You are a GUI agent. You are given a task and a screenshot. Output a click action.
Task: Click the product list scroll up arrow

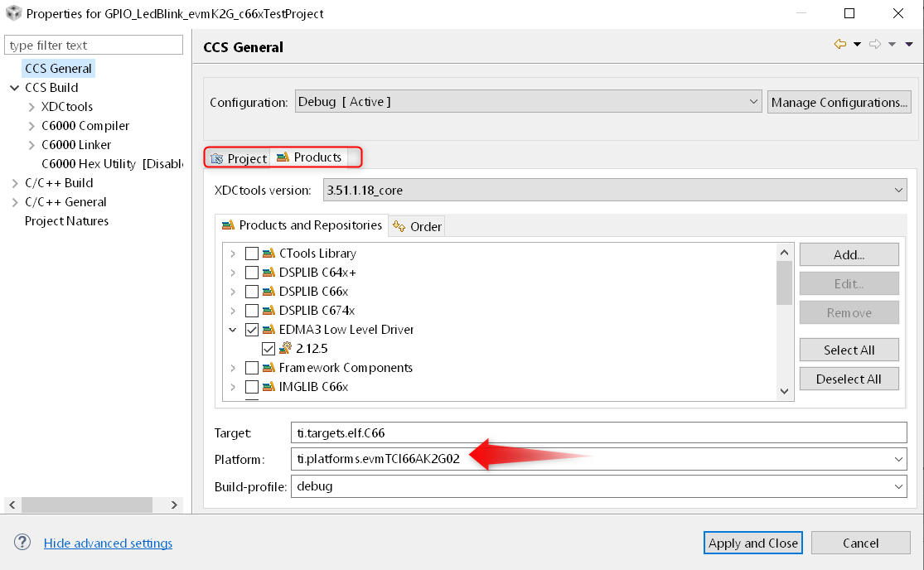point(784,253)
